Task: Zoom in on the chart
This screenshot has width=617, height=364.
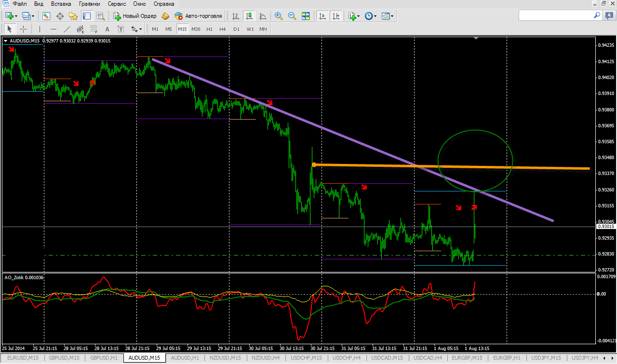Action: point(278,16)
